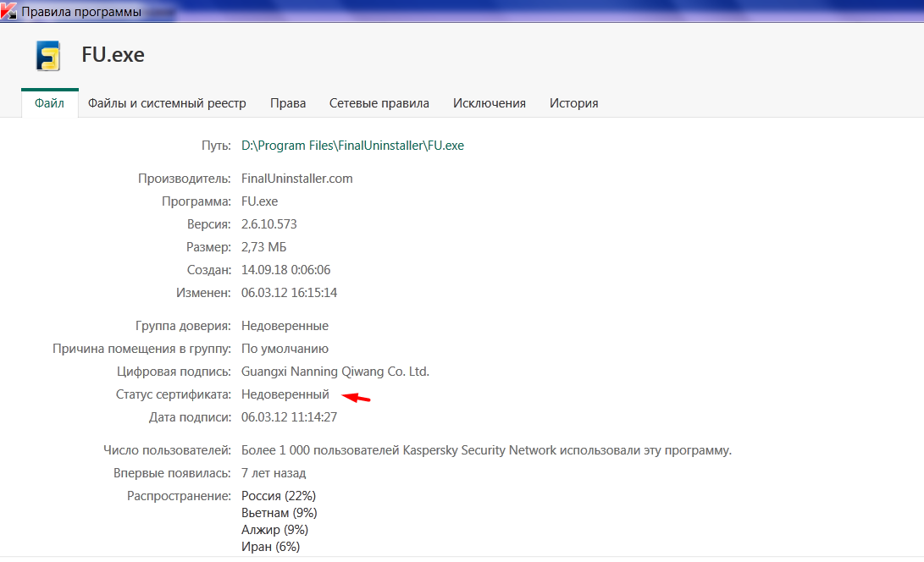The height and width of the screenshot is (562, 924).
Task: Show the История tab
Action: click(x=573, y=103)
